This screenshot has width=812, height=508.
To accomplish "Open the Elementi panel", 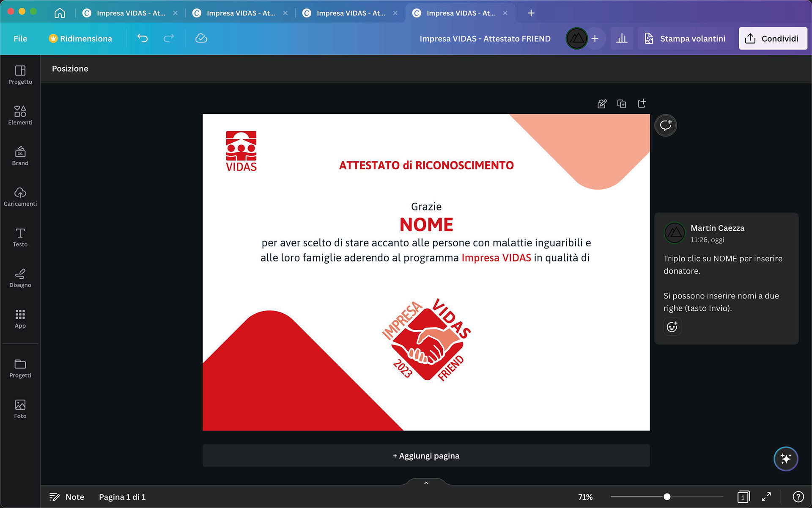I will (x=20, y=116).
